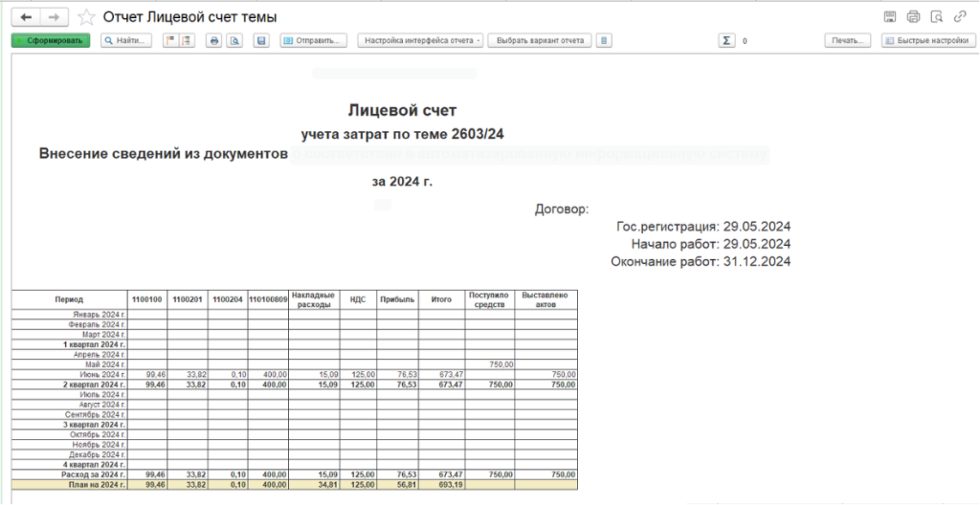Select the 1100204 column header

tap(228, 300)
